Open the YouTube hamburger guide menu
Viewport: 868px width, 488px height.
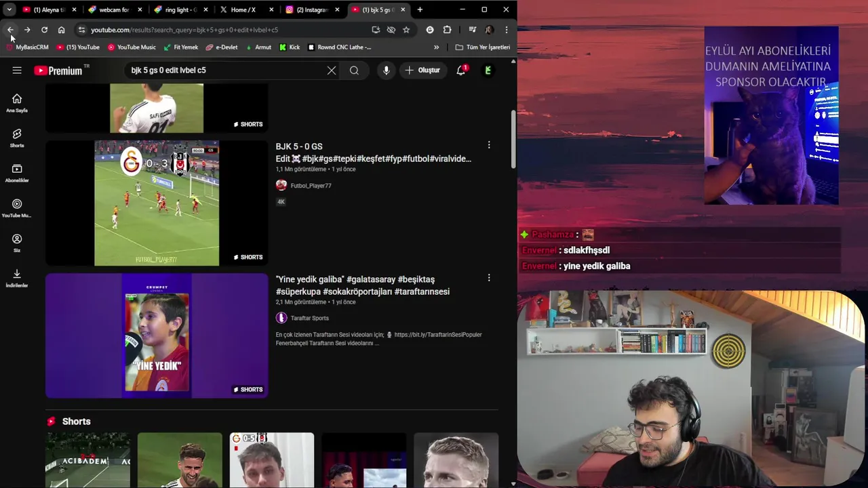coord(17,70)
